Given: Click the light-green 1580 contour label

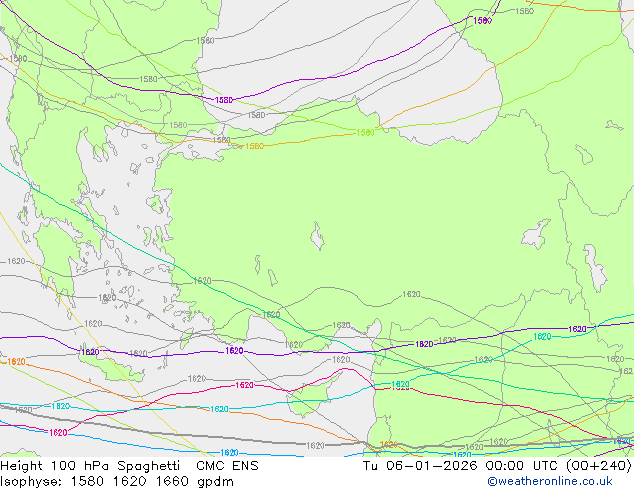Looking at the screenshot, I should coord(365,133).
